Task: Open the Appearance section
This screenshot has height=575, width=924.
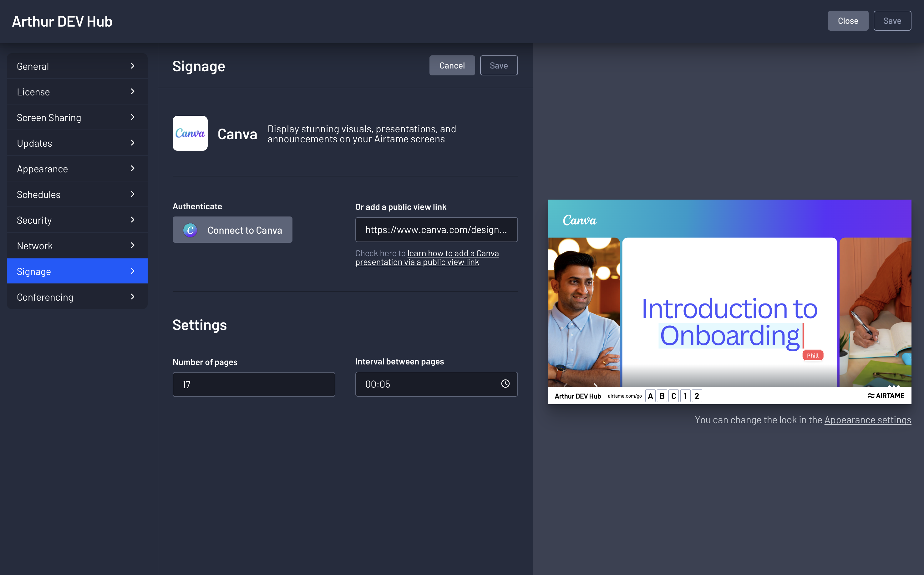Action: click(77, 169)
